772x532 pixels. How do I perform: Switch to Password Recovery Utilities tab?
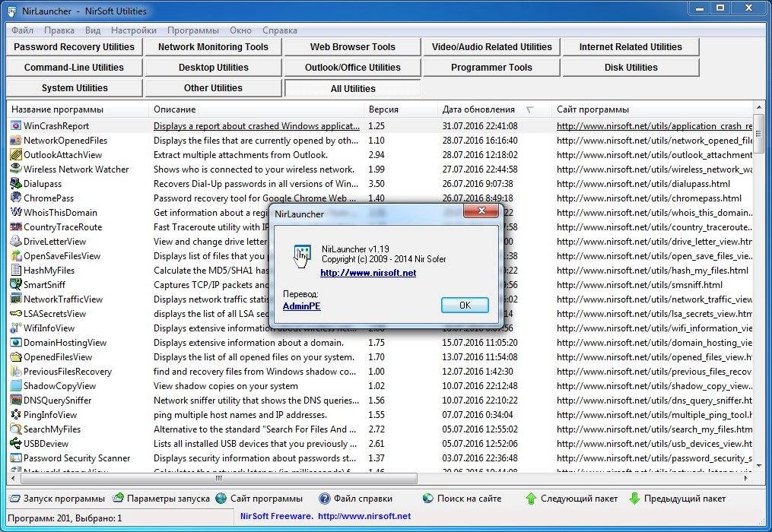coord(74,47)
